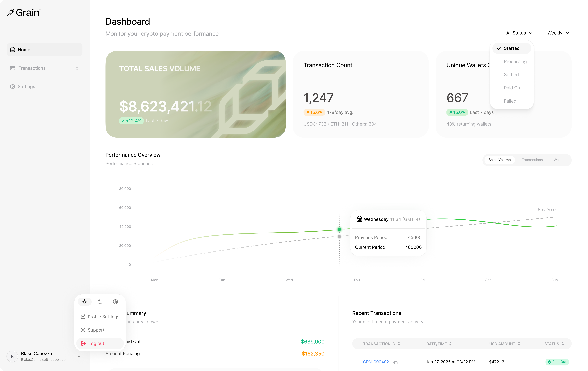This screenshot has width=588, height=371.
Task: Select the auto contrast theme icon
Action: point(115,302)
